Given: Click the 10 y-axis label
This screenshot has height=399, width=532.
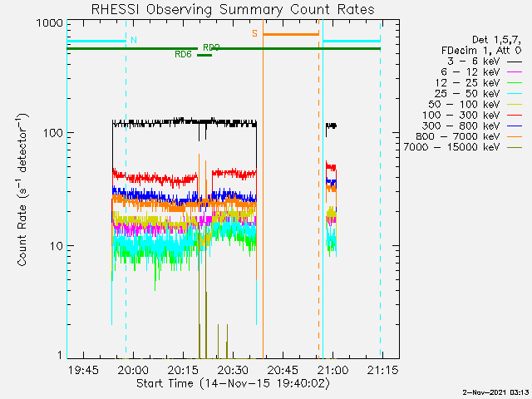Looking at the screenshot, I should (x=57, y=246).
